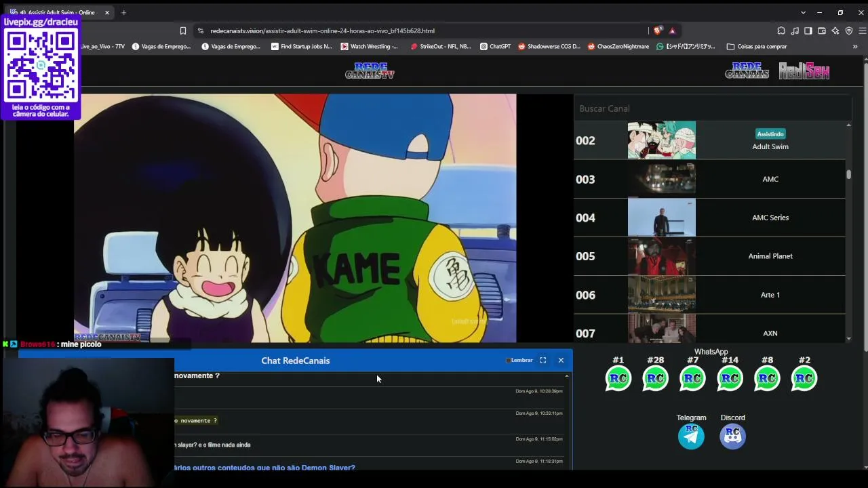This screenshot has width=868, height=488.
Task: Click the channel list scrollbar thumb
Action: tap(848, 174)
